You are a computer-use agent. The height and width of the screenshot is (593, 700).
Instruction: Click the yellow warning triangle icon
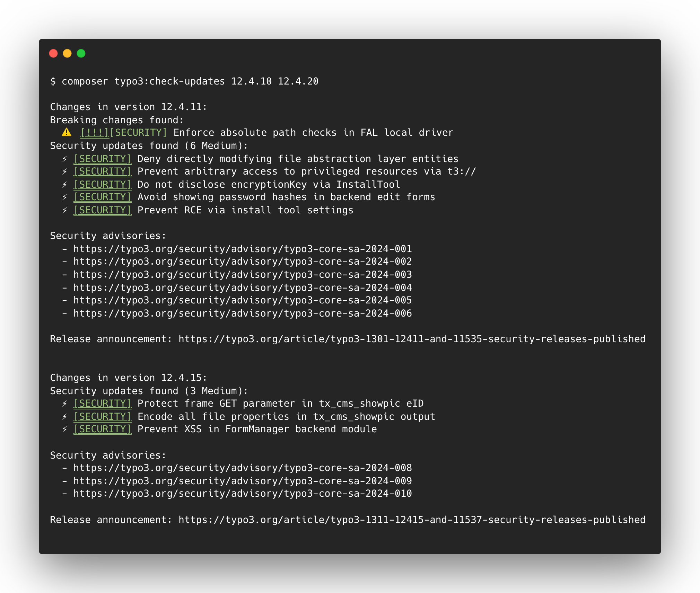tap(67, 132)
